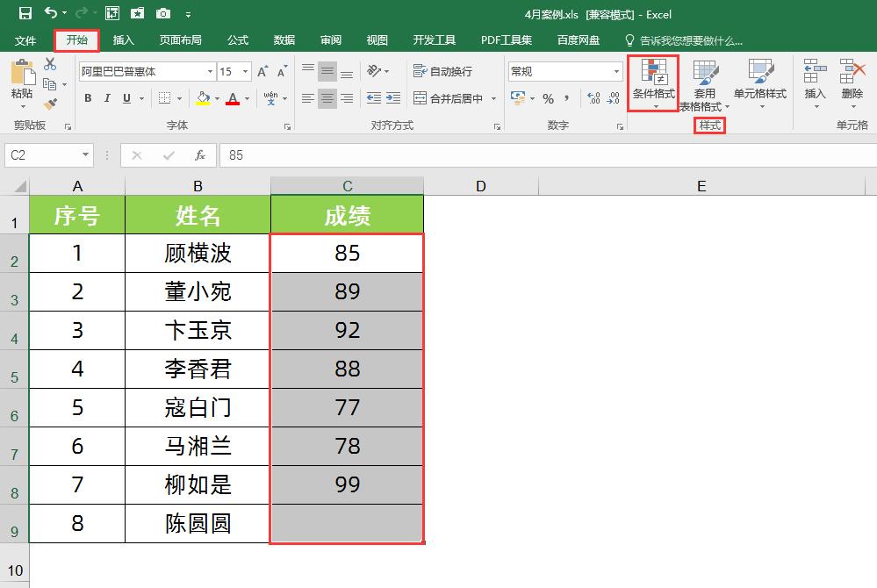
Task: Open the font name dropdown
Action: pos(210,71)
